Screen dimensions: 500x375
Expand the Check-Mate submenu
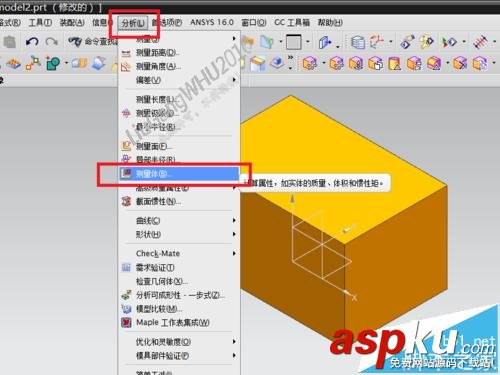pyautogui.click(x=234, y=253)
